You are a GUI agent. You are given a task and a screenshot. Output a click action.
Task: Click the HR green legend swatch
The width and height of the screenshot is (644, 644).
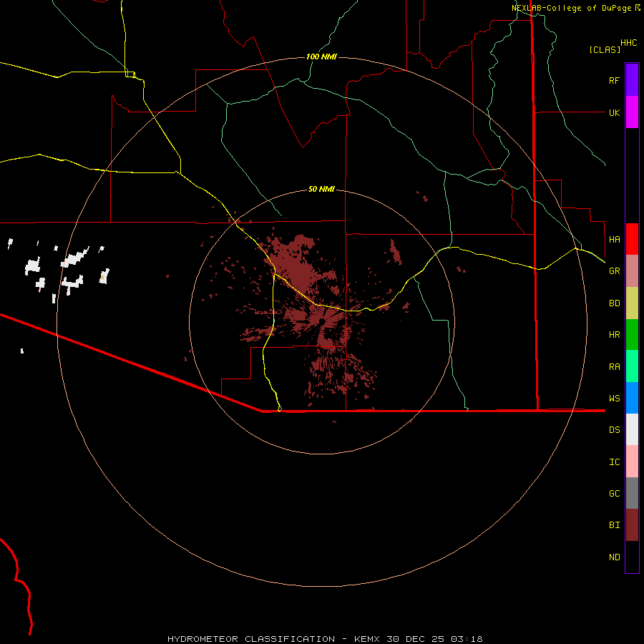coord(632,334)
